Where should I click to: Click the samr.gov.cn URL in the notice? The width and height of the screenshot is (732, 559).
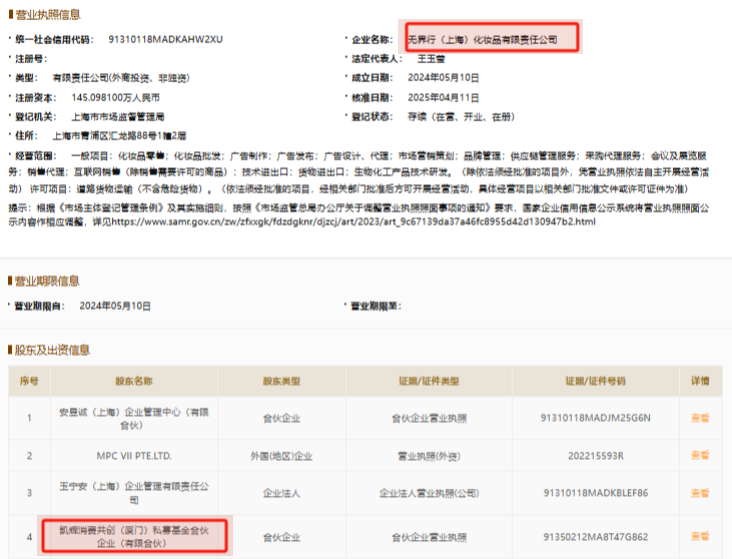(x=353, y=222)
